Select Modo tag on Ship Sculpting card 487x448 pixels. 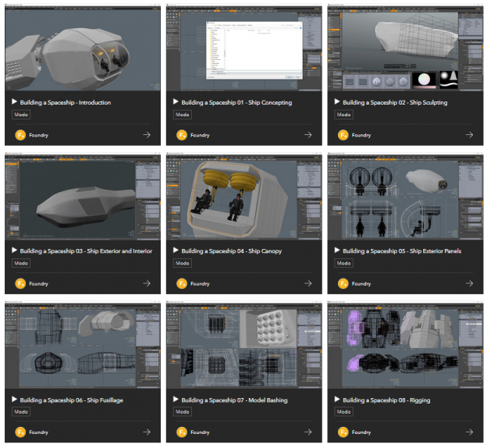[344, 115]
